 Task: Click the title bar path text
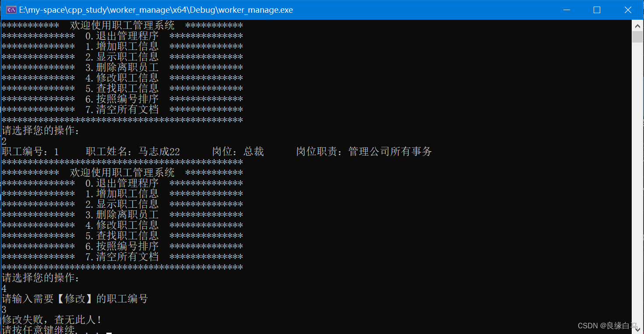point(155,9)
